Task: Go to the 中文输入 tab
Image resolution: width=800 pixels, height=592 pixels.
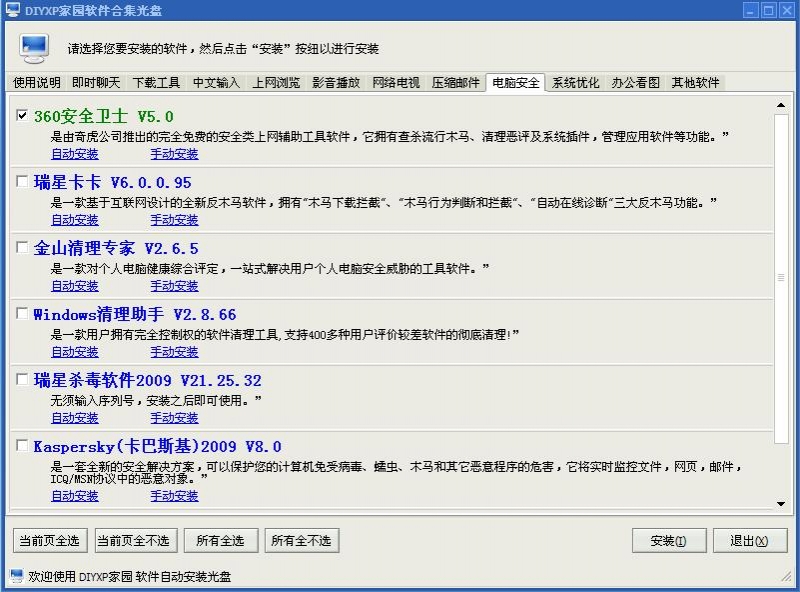Action: (x=216, y=82)
